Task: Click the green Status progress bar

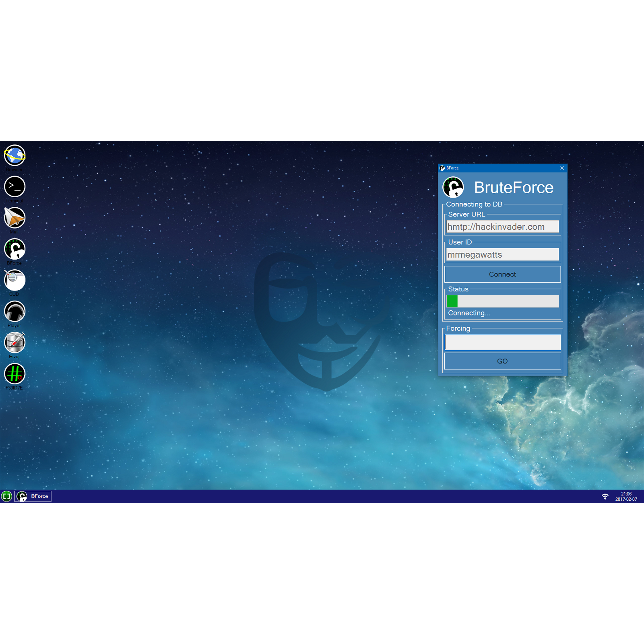Action: click(452, 301)
